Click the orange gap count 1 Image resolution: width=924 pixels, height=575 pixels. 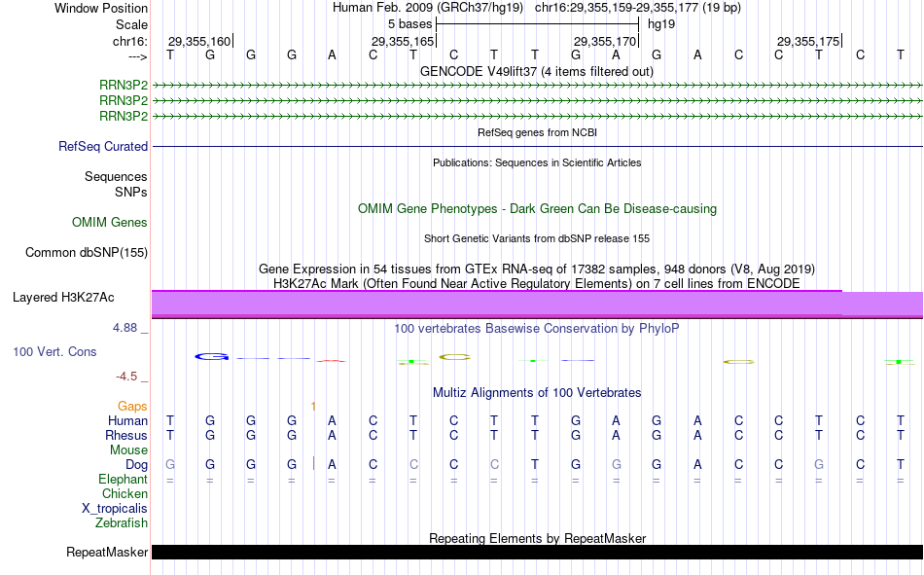coord(313,407)
